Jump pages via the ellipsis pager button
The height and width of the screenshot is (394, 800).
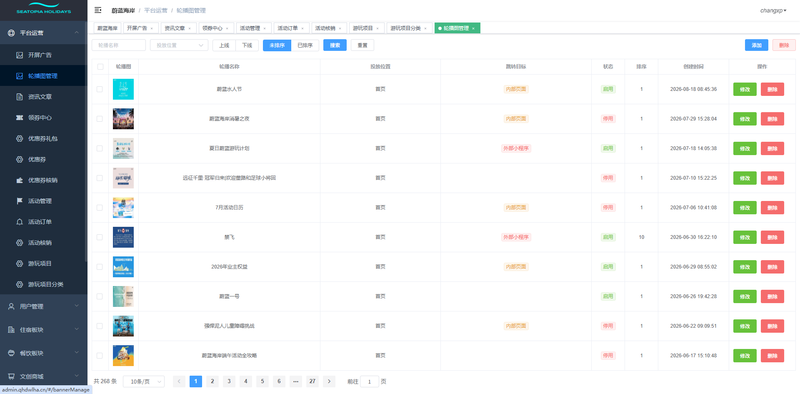[295, 381]
